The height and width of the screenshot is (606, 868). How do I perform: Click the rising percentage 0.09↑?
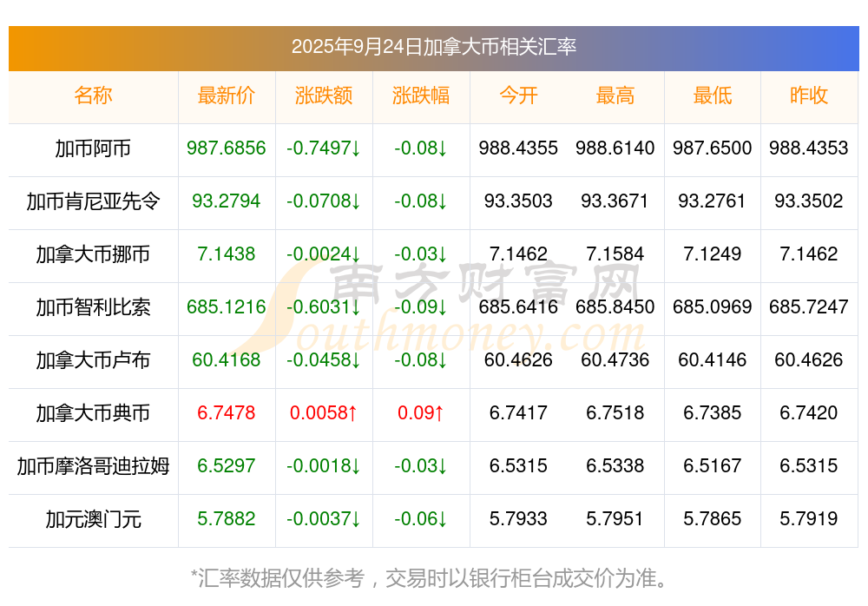point(421,412)
